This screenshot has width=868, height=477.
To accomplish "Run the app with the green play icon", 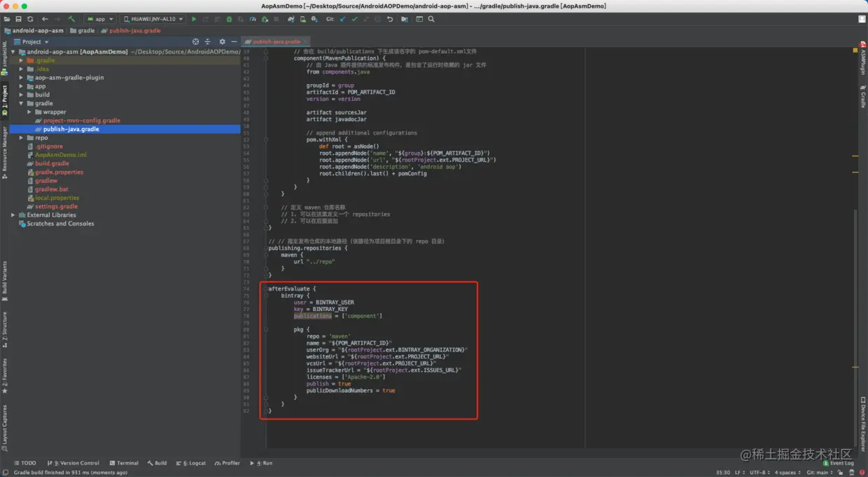I will (x=194, y=19).
